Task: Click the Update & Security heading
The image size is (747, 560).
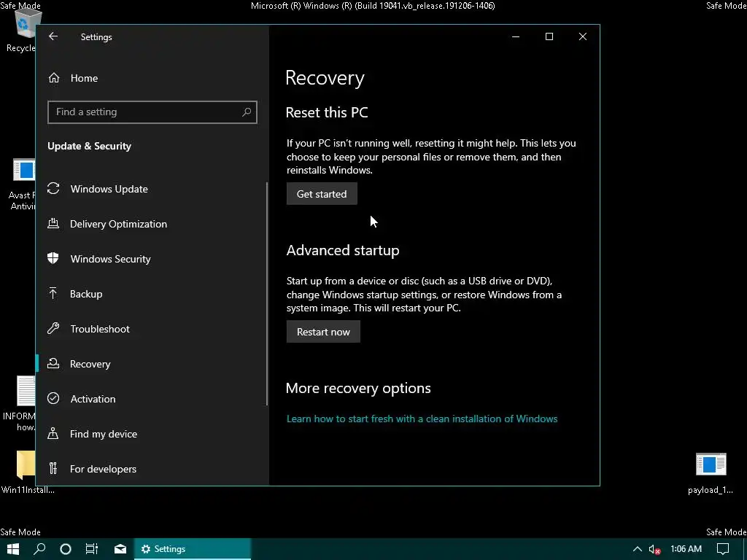Action: point(89,146)
